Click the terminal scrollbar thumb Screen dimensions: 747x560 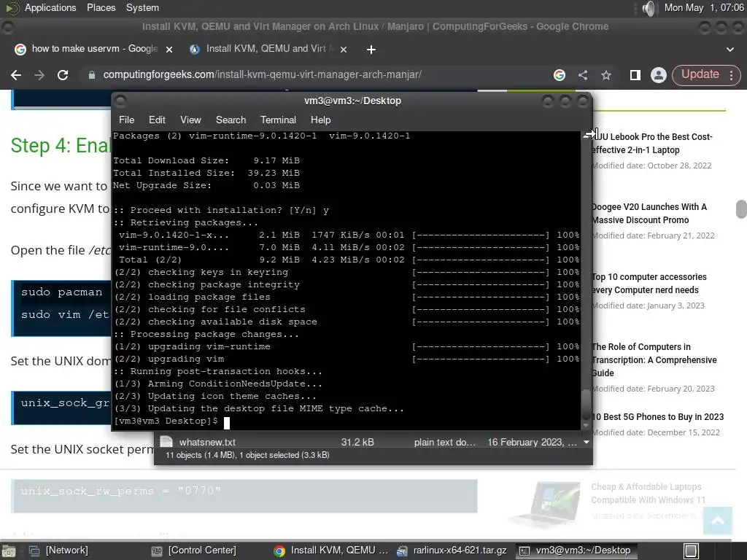coord(586,404)
